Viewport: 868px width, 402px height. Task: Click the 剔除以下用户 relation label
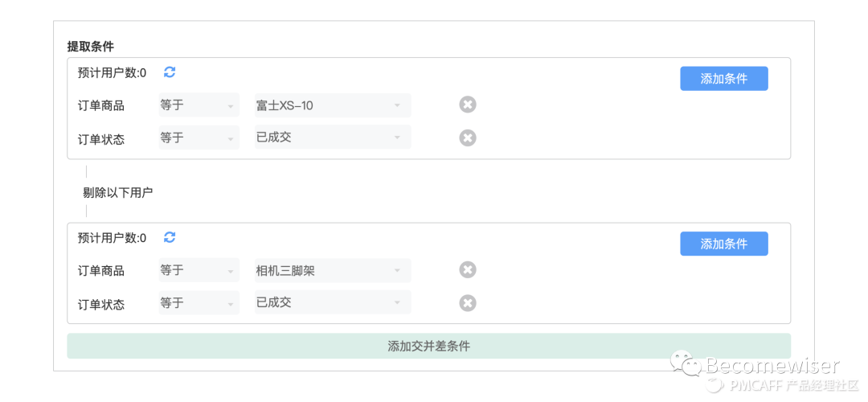pos(118,193)
